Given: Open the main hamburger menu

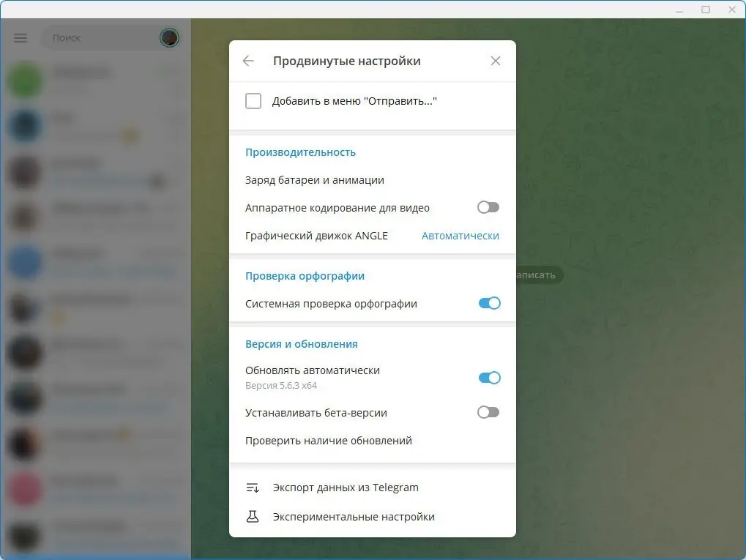Looking at the screenshot, I should tap(20, 37).
